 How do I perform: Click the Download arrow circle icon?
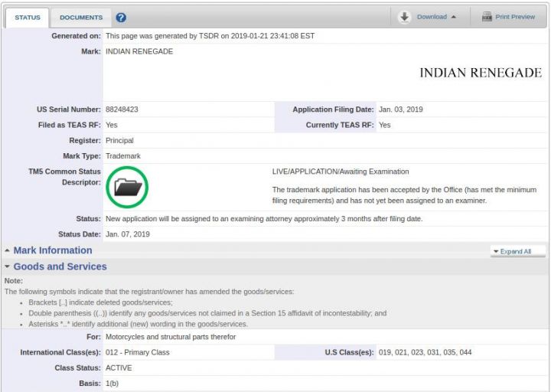tap(405, 17)
